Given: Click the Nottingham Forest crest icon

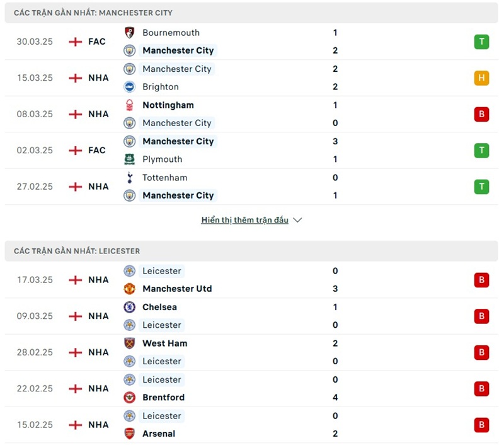Looking at the screenshot, I should click(x=130, y=105).
